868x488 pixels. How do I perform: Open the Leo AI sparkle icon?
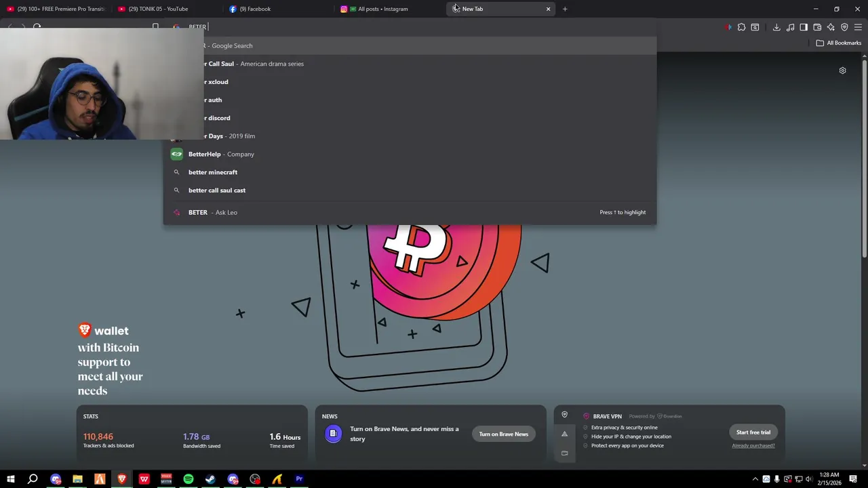point(831,27)
